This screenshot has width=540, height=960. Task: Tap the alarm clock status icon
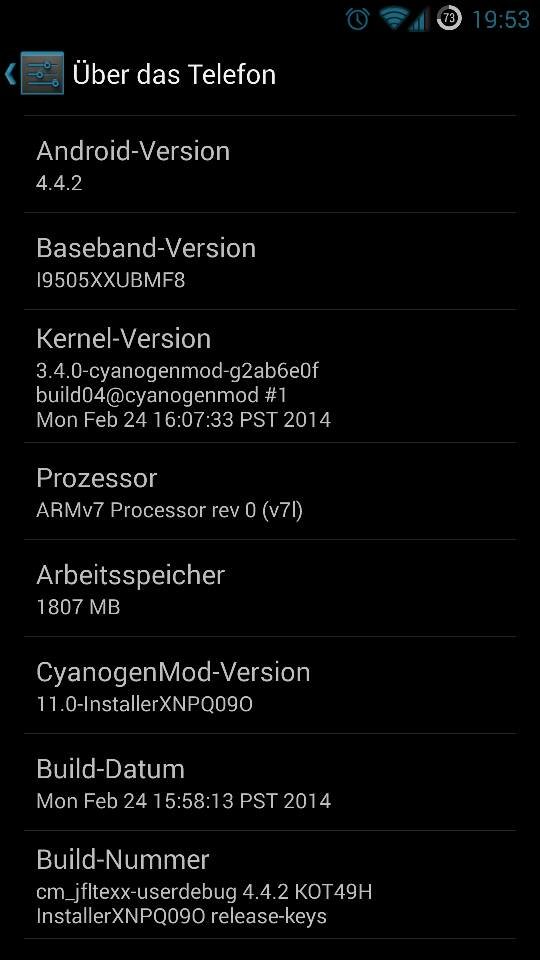(x=357, y=18)
